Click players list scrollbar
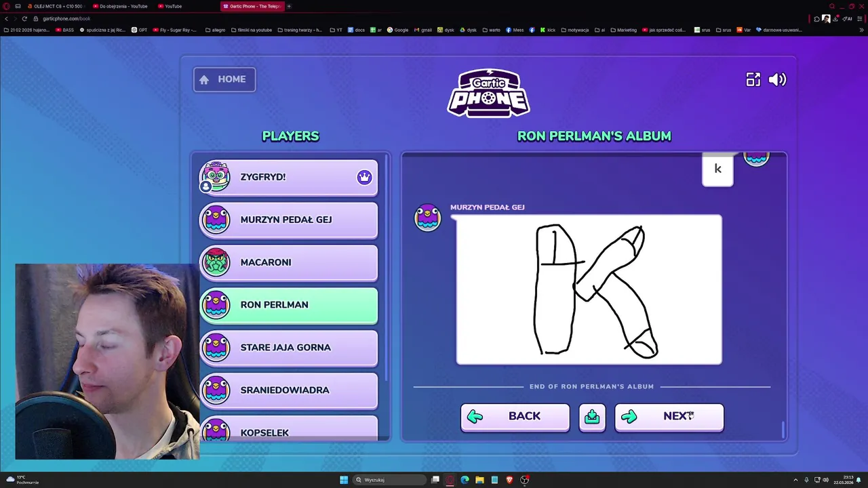Viewport: 868px width, 488px height. click(387, 268)
